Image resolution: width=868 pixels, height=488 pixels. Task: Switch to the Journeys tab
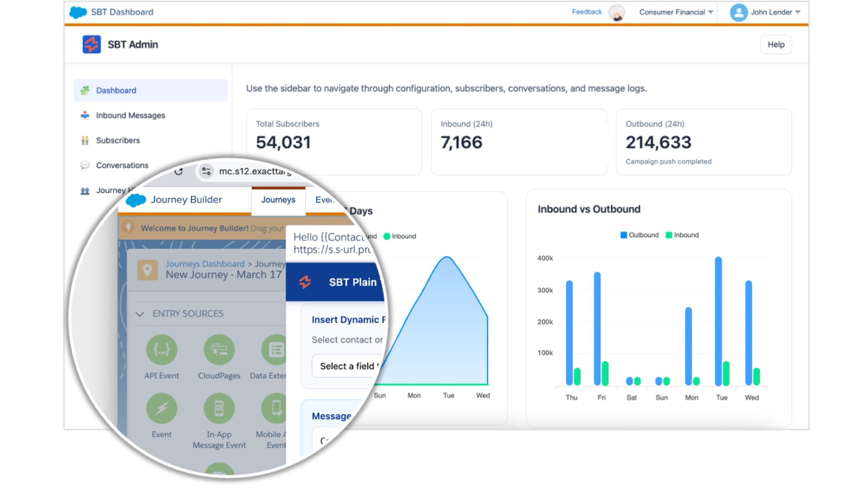point(278,200)
